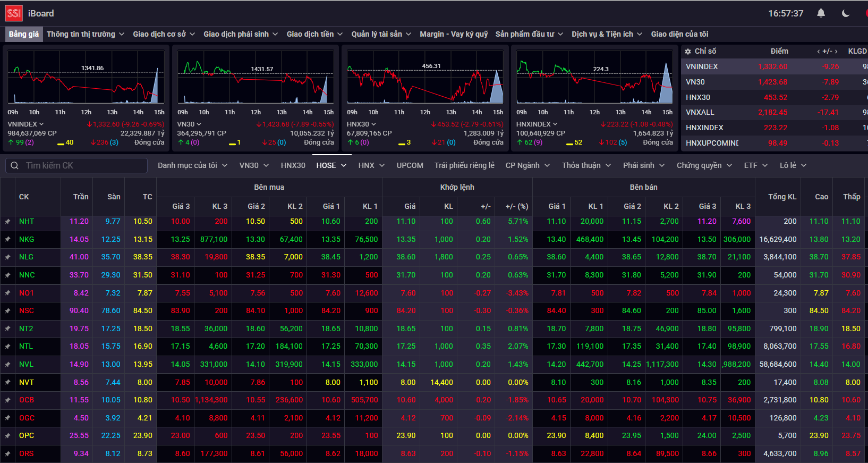868x463 pixels.
Task: Pin the NSC stock row
Action: [x=7, y=311]
